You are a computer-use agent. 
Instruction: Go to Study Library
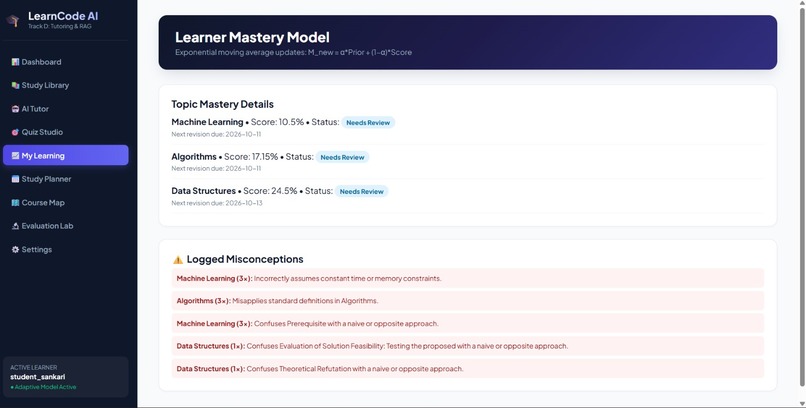click(66, 85)
